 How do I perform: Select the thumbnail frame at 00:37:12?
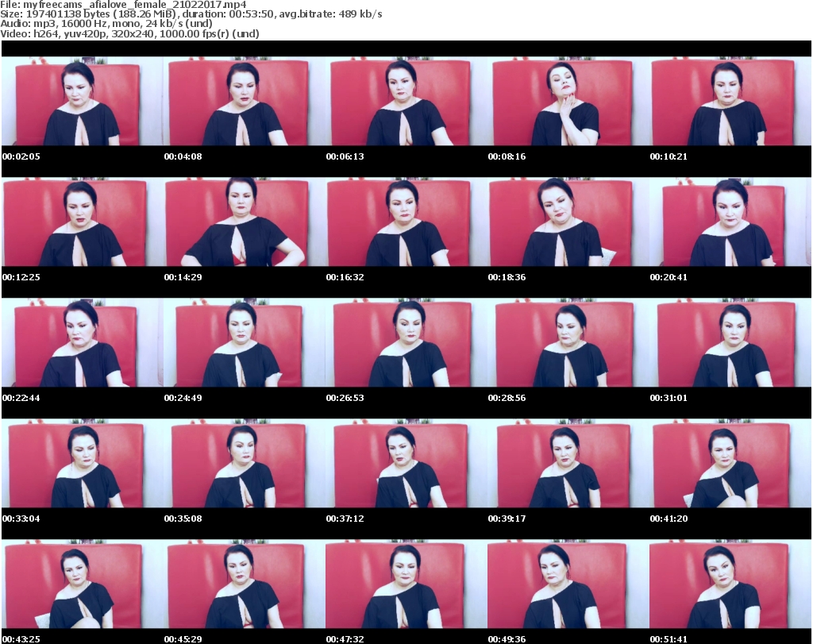(406, 464)
